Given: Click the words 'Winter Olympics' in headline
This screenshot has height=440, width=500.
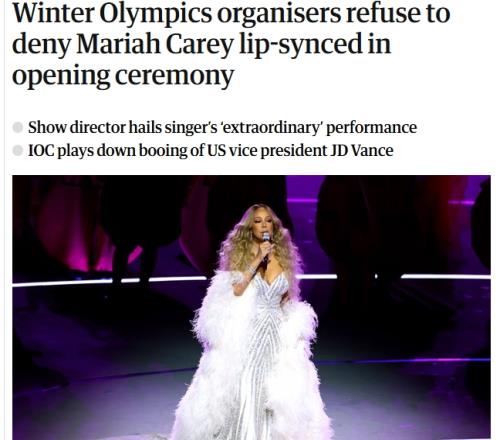Looking at the screenshot, I should [112, 13].
